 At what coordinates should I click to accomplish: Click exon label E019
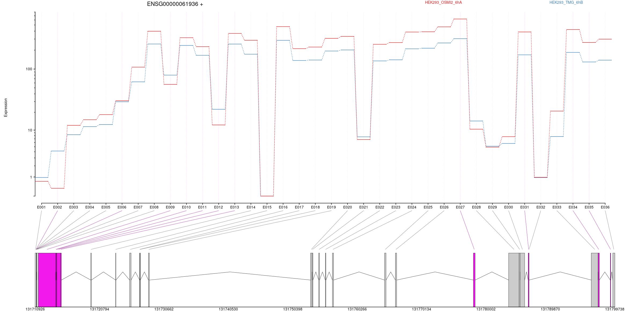click(x=331, y=207)
